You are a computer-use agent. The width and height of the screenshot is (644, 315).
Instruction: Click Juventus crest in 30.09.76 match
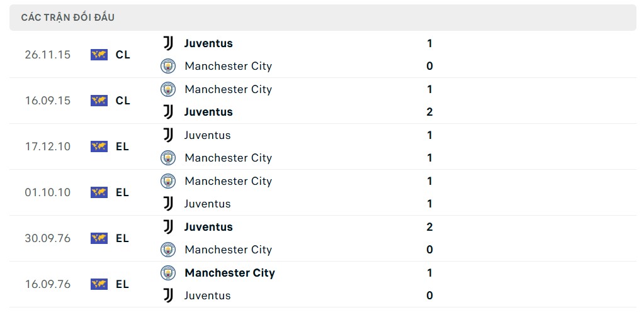(168, 227)
